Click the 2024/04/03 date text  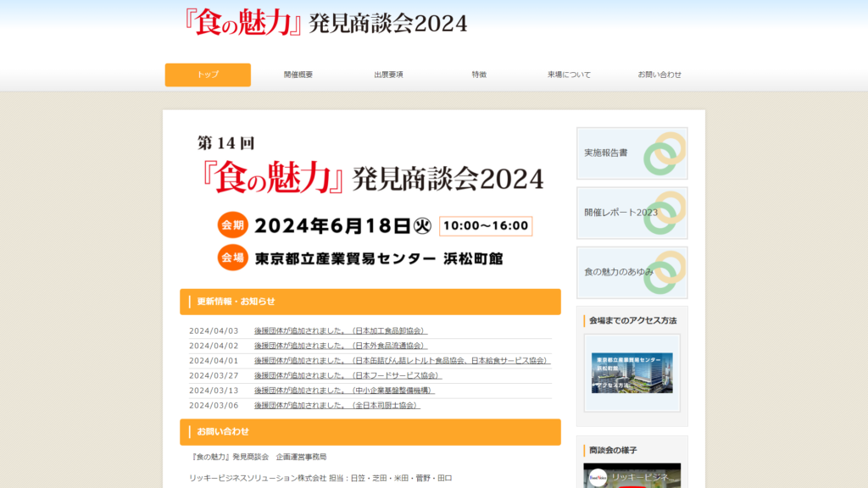click(x=214, y=331)
